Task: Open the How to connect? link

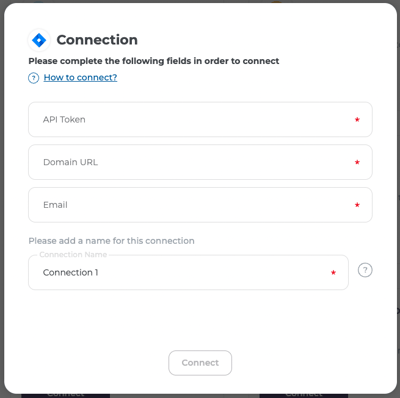Action: tap(80, 77)
